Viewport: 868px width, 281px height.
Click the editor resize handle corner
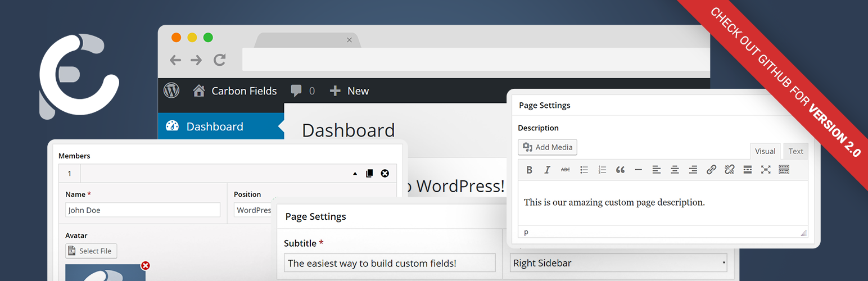pos(803,233)
